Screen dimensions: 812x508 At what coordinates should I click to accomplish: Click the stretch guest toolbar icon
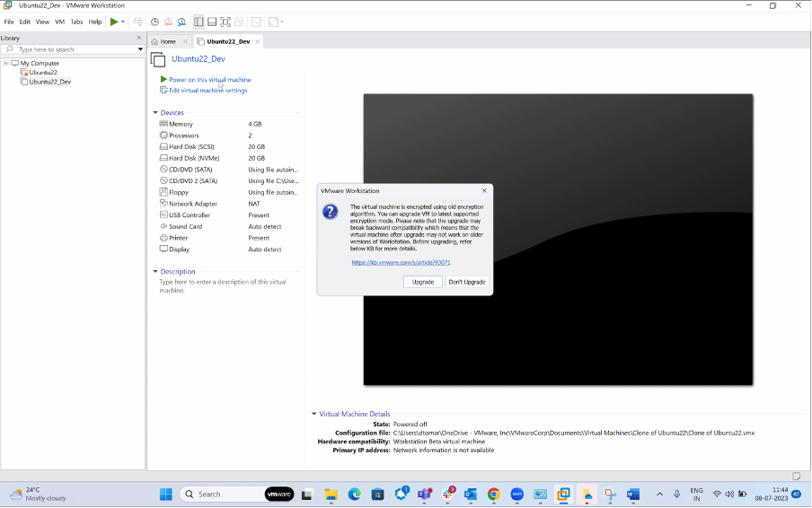pos(273,22)
